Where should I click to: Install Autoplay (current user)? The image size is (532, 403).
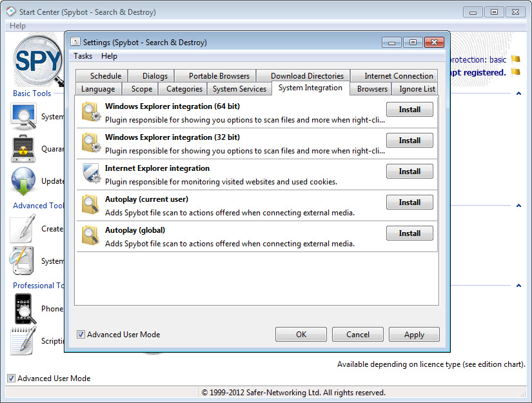[409, 202]
